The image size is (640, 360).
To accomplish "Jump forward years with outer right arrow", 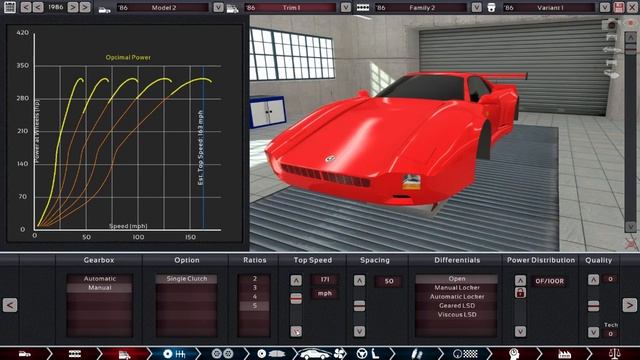I will [85, 7].
